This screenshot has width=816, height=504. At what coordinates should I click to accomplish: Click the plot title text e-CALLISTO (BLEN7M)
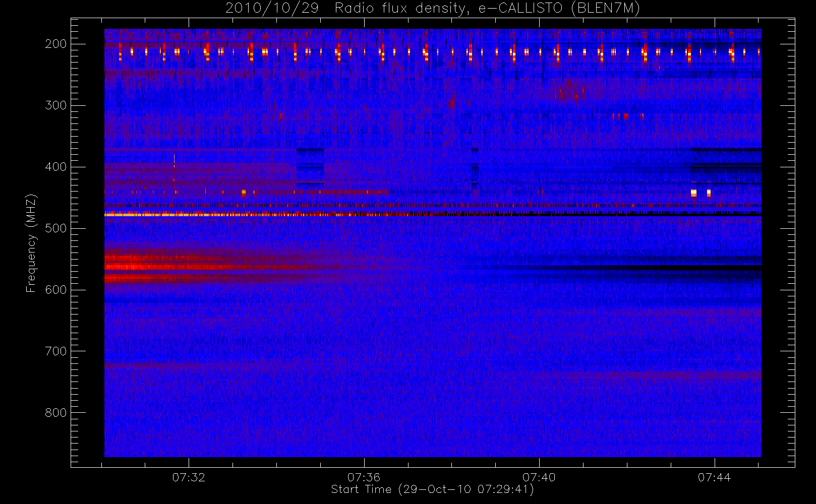click(559, 9)
